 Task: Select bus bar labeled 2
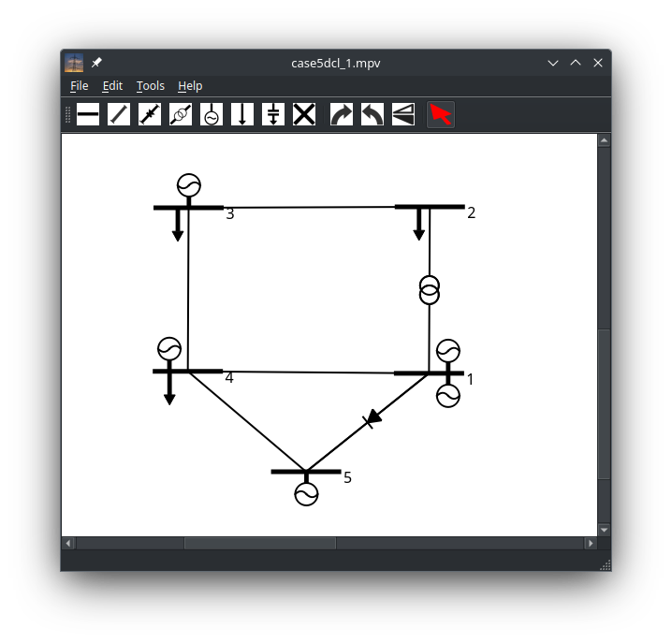(x=430, y=207)
